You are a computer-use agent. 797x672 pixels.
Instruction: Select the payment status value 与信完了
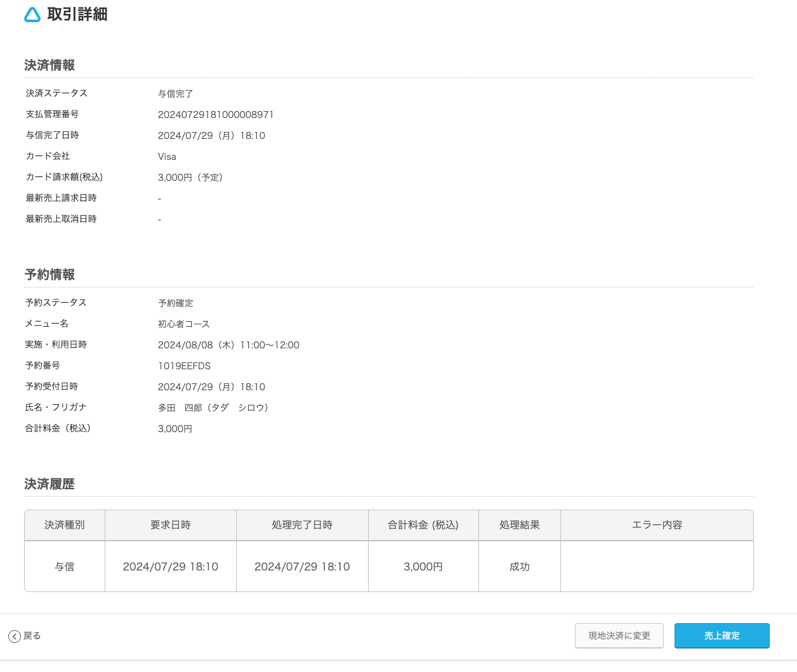tap(176, 94)
